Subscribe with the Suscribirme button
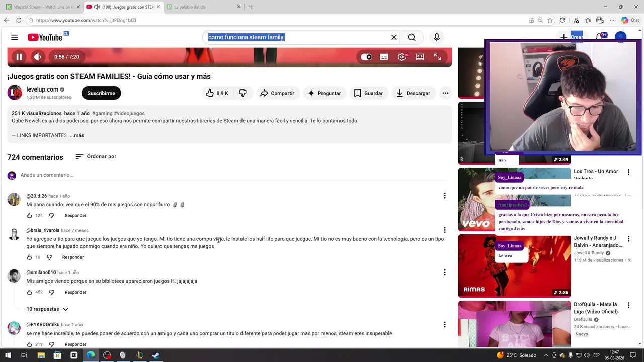The height and width of the screenshot is (362, 644). click(x=101, y=93)
